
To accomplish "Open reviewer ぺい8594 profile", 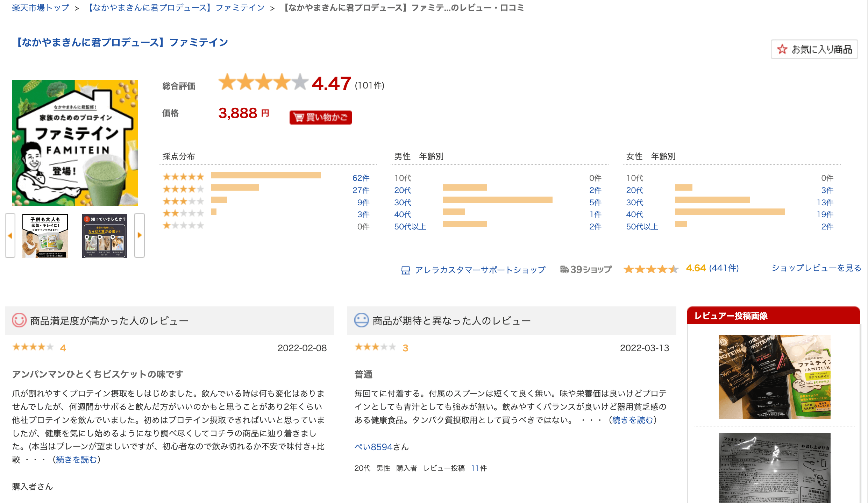I will click(x=373, y=447).
